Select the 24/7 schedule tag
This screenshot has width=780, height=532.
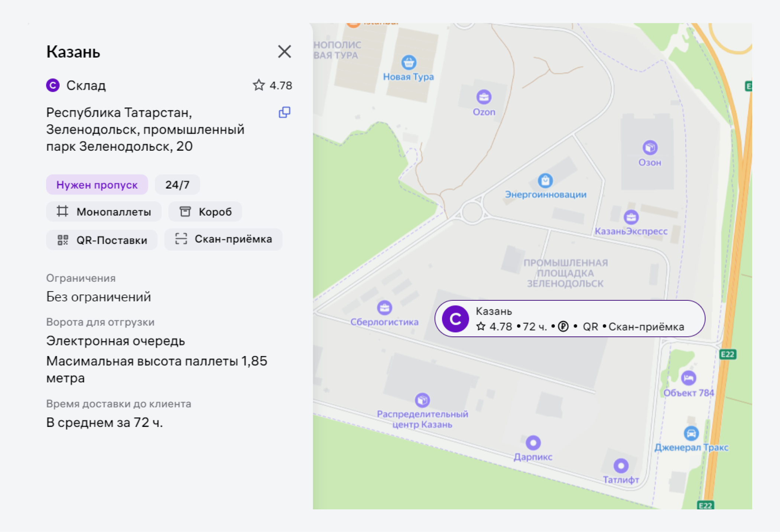tap(178, 185)
